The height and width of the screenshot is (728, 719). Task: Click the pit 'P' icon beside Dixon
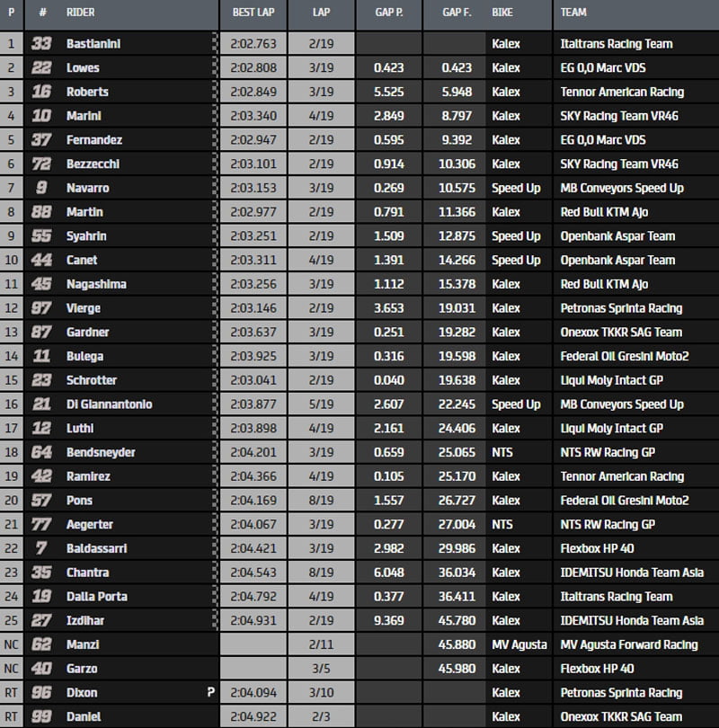(209, 693)
